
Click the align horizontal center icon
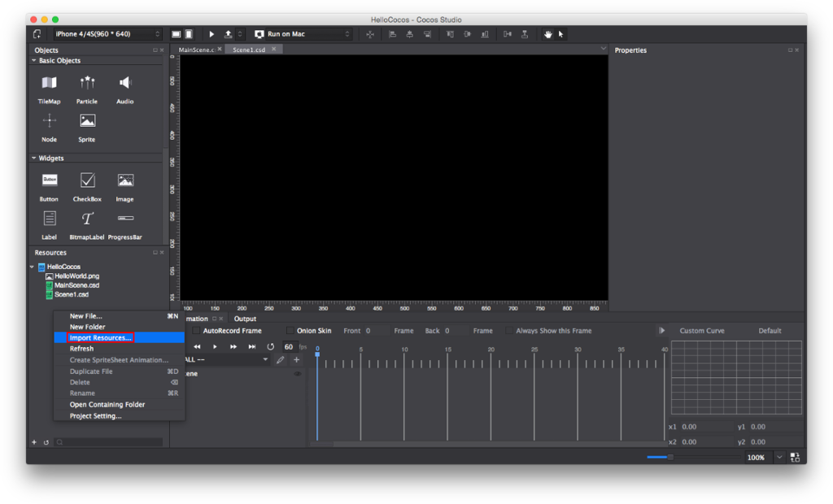coord(410,34)
